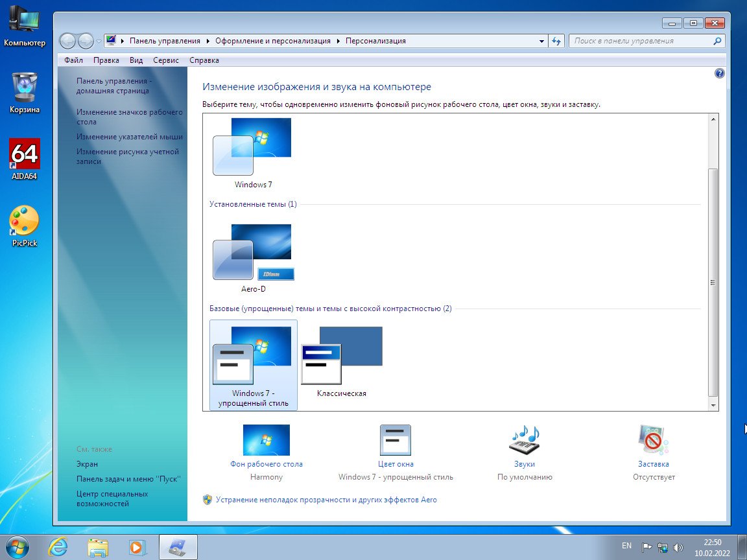Click theme list scrollbar down arrow
The width and height of the screenshot is (747, 560).
713,406
